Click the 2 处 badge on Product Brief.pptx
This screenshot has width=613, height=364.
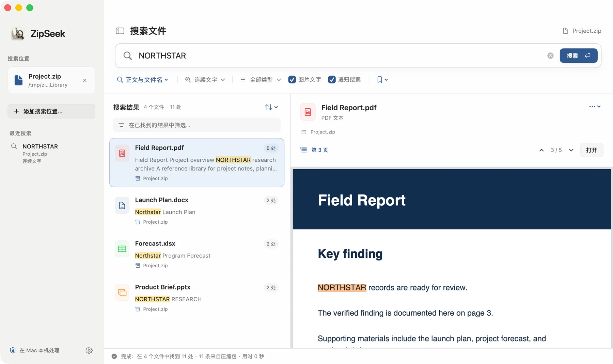point(271,288)
